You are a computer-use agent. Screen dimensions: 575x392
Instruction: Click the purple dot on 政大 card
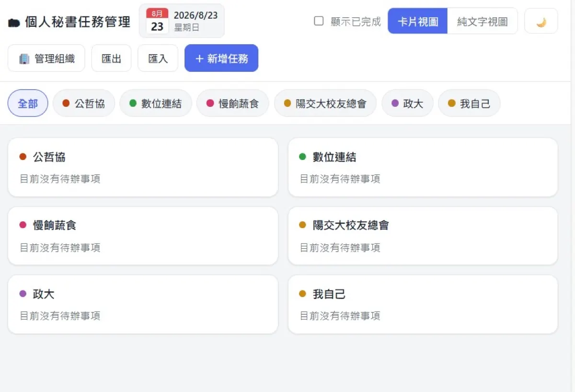pyautogui.click(x=23, y=294)
